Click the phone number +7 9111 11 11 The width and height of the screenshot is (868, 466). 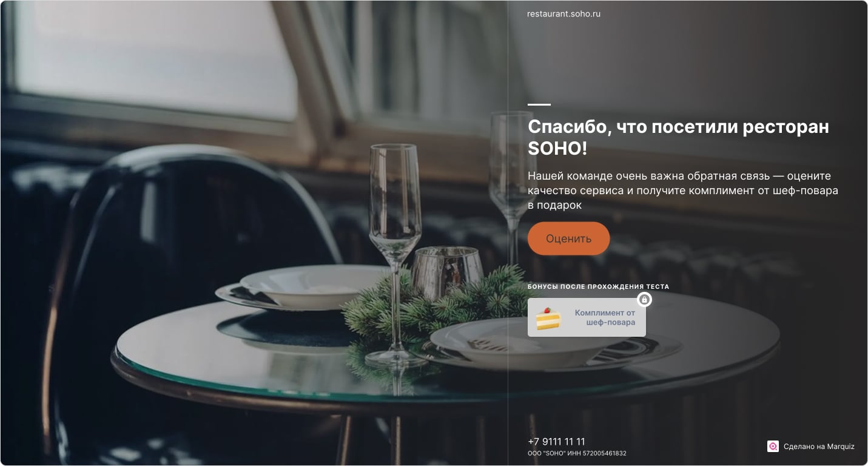(556, 442)
